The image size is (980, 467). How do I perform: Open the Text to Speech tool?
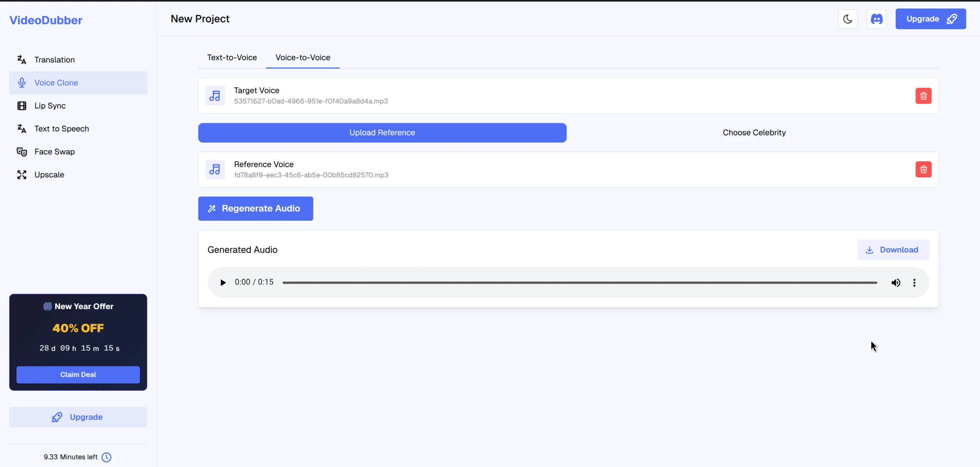pyautogui.click(x=62, y=129)
